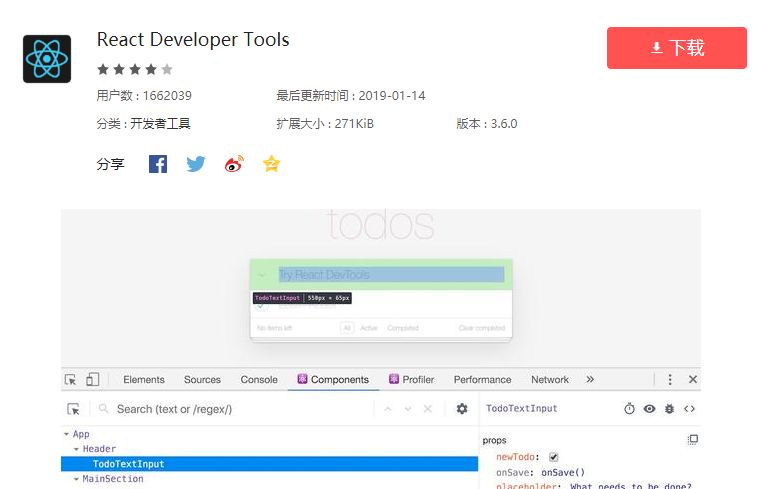
Task: Click the props section label
Action: tap(495, 440)
